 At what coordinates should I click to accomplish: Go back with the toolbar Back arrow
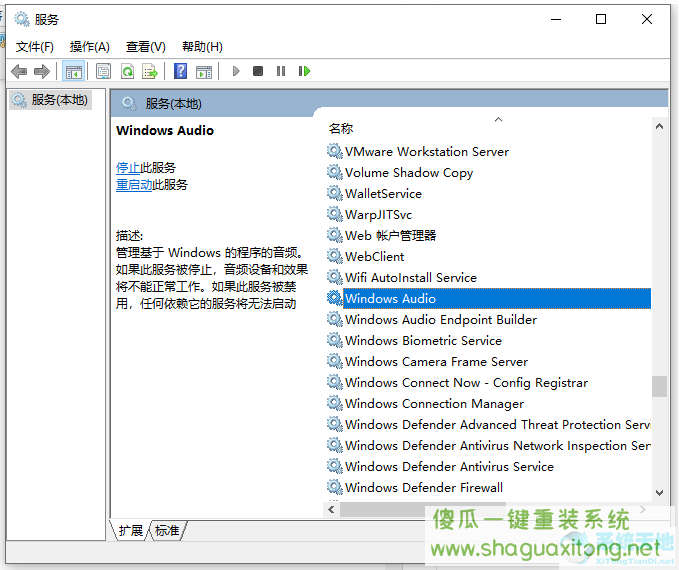point(19,71)
